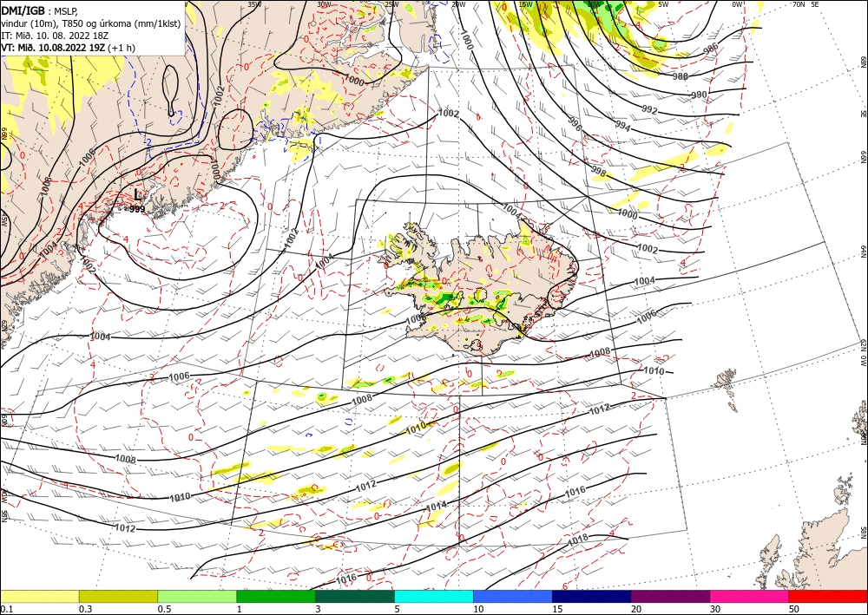Select the "986" isobar label
This screenshot has height=615, width=868.
(711, 49)
